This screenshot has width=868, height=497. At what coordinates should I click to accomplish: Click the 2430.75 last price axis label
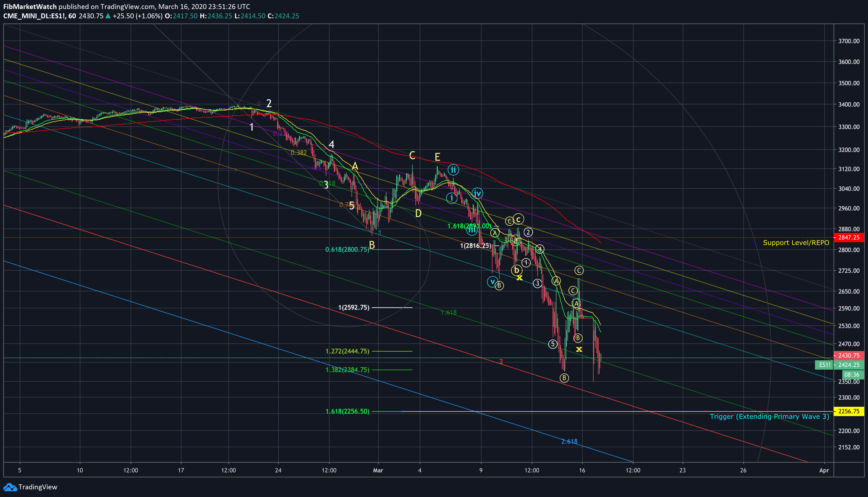[x=849, y=355]
